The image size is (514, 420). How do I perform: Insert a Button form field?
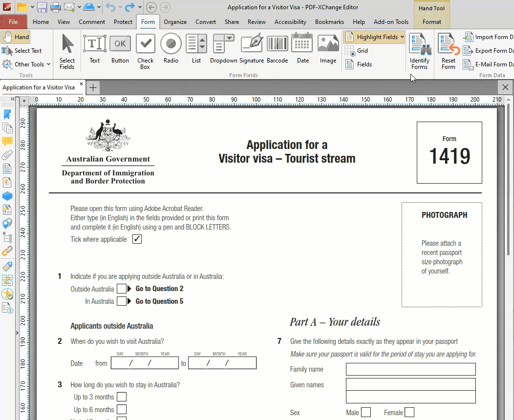120,49
